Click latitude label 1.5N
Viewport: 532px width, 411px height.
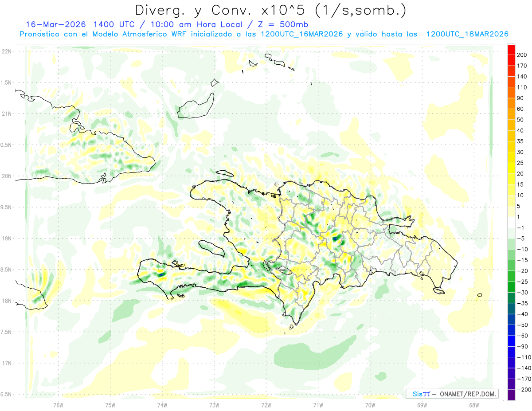coord(7,82)
